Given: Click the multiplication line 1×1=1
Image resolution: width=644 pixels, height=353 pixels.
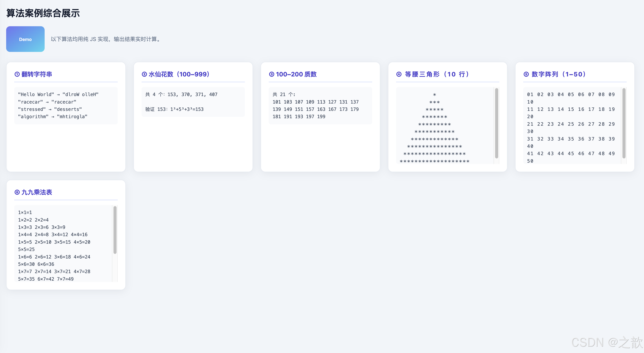Looking at the screenshot, I should coord(25,212).
